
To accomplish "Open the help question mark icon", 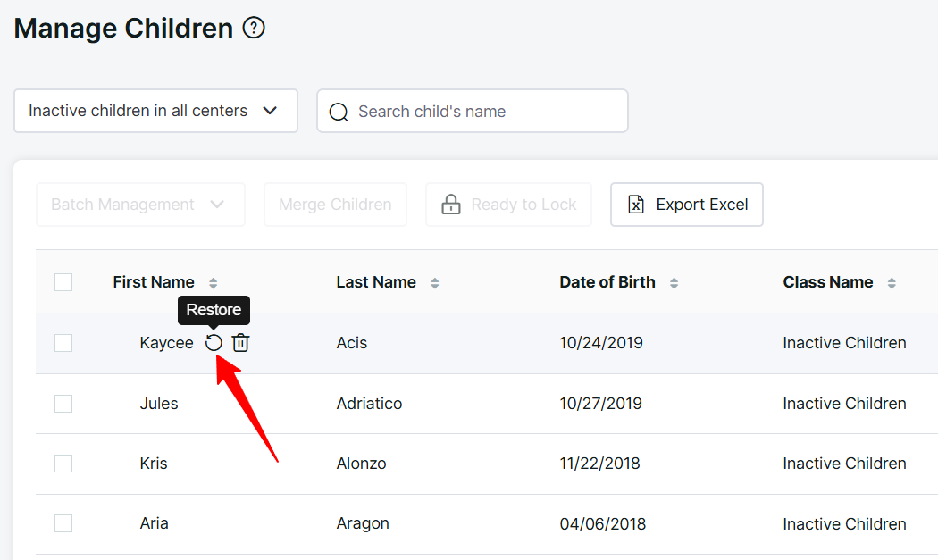I will pos(254,29).
